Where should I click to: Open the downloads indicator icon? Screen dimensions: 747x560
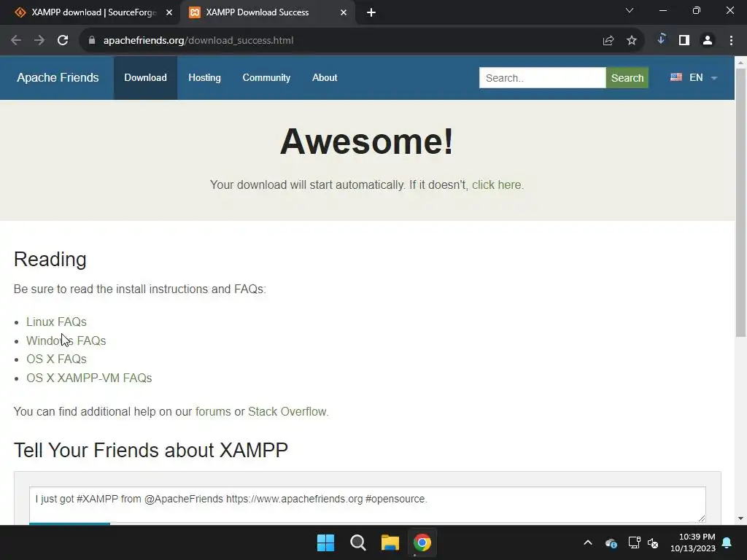click(661, 39)
